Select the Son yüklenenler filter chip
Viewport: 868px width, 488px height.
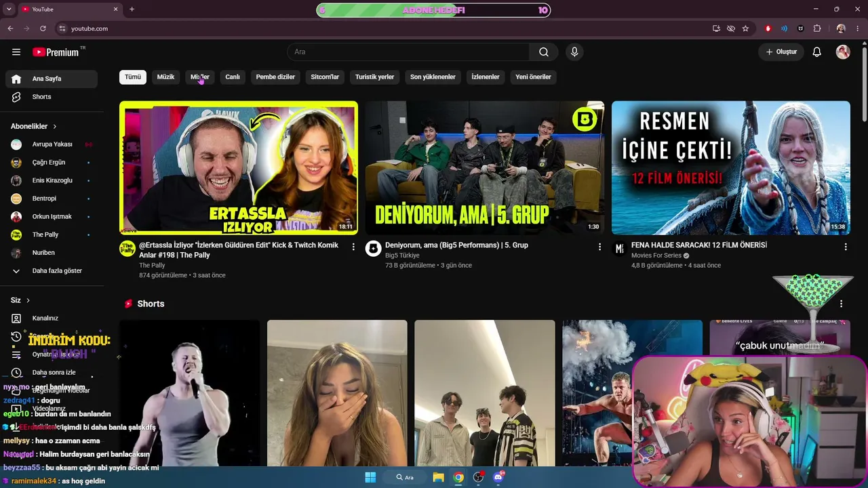click(x=433, y=77)
